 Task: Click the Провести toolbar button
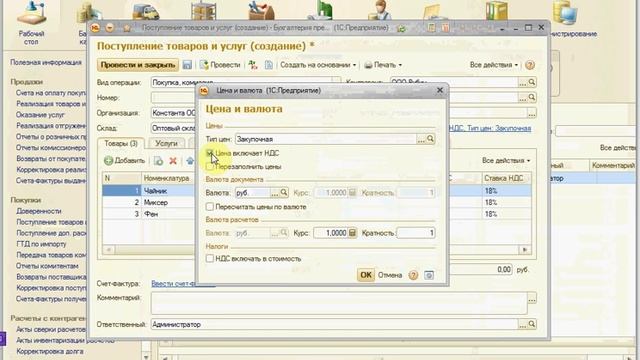(220, 65)
